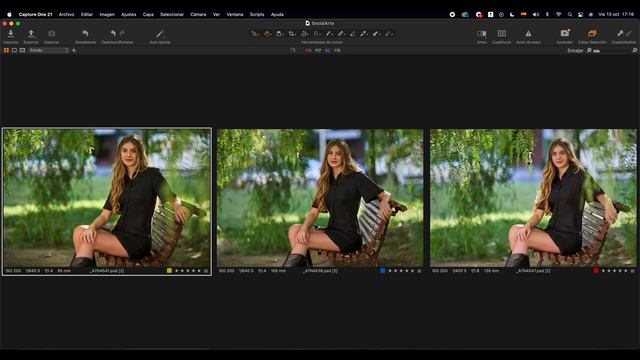Click the icon beside the Fondo dropdown
This screenshot has height=360, width=640.
(74, 51)
